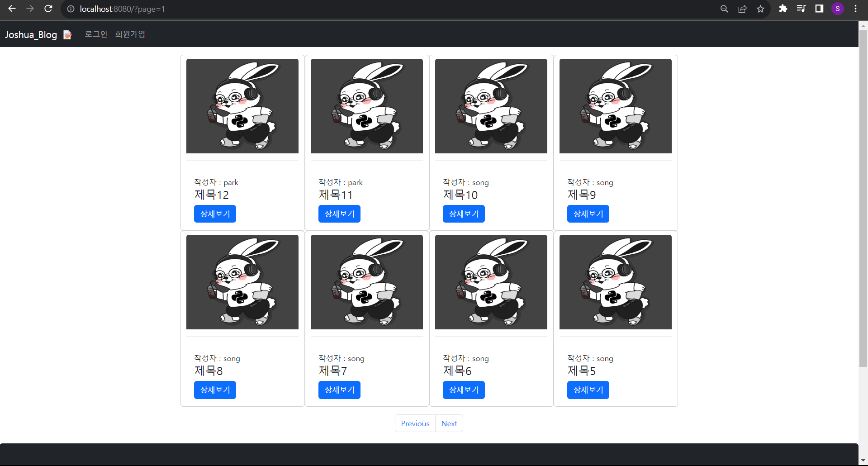Open the Extensions puzzle icon
868x466 pixels.
(x=783, y=9)
